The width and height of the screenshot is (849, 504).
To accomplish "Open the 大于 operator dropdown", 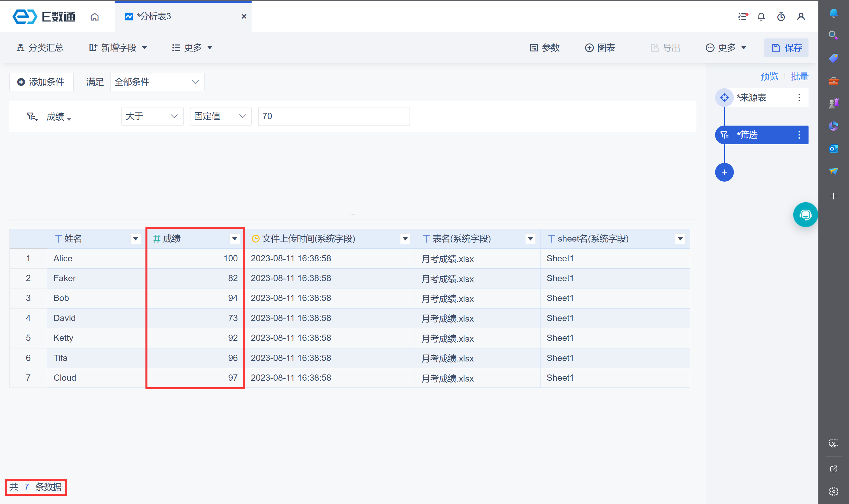I will point(152,116).
